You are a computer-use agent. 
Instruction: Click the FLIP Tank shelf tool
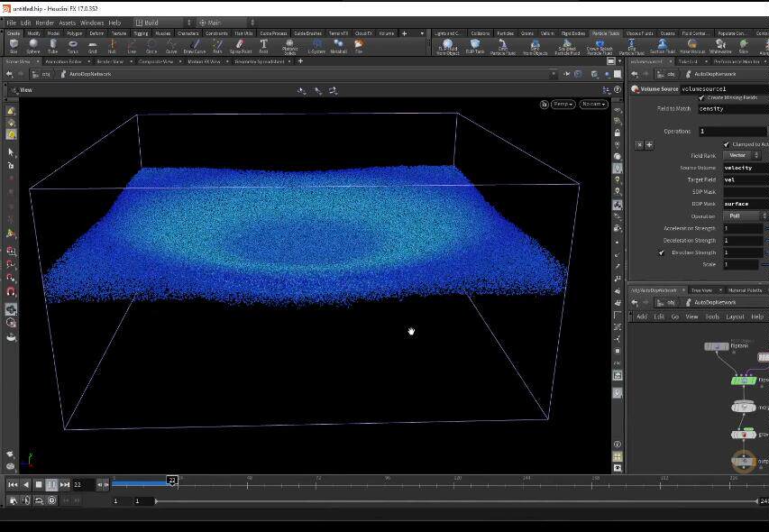(475, 46)
